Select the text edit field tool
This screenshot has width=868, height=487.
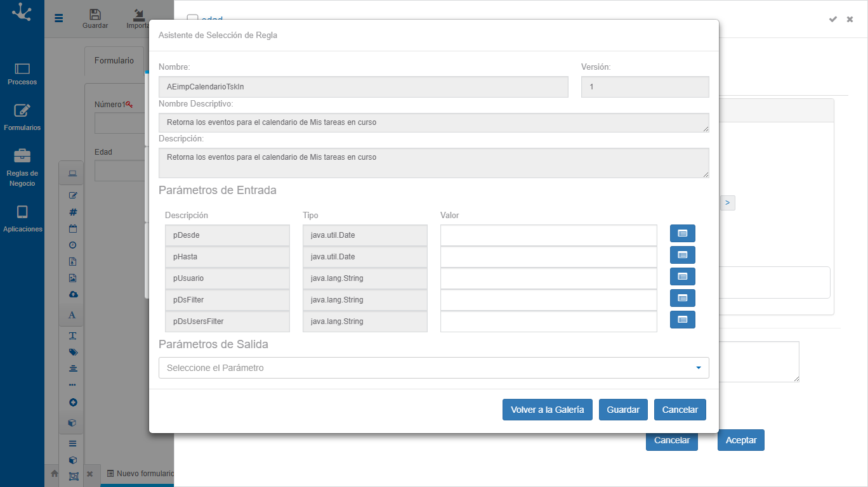pos(72,195)
